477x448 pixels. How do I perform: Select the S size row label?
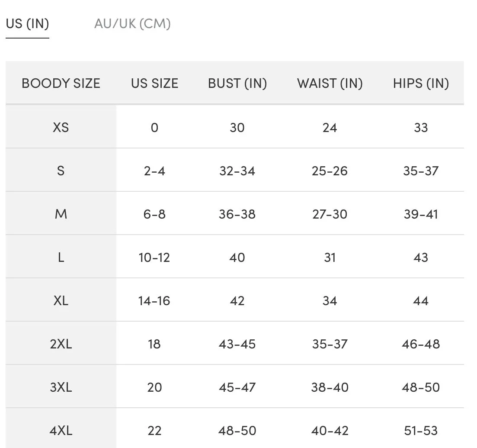61,171
